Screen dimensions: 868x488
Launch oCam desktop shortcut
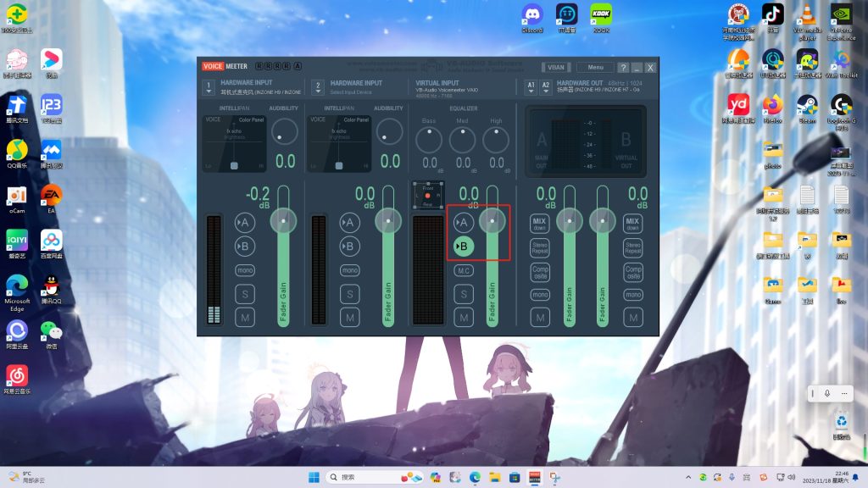(x=17, y=199)
